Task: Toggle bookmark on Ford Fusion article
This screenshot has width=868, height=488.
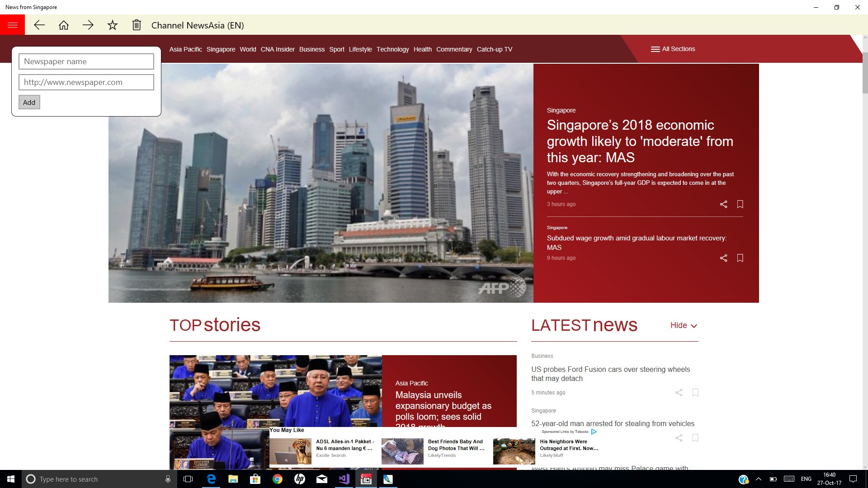Action: click(x=695, y=393)
